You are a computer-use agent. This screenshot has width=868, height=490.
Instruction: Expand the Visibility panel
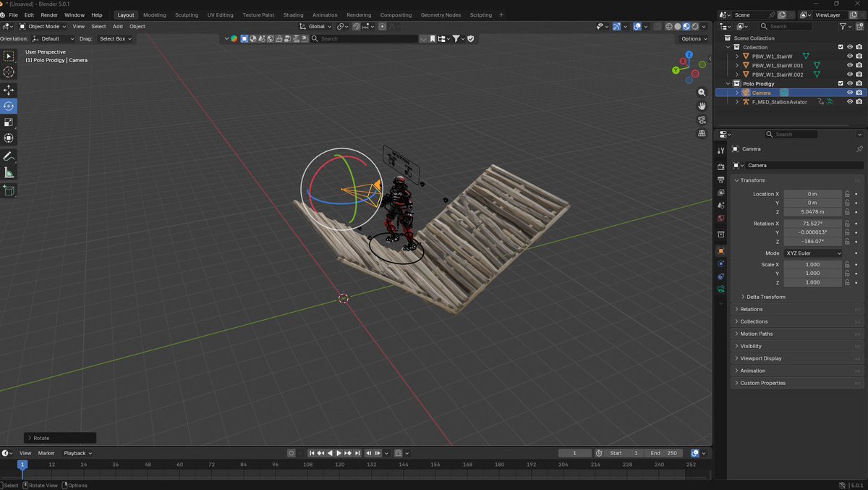(x=751, y=346)
